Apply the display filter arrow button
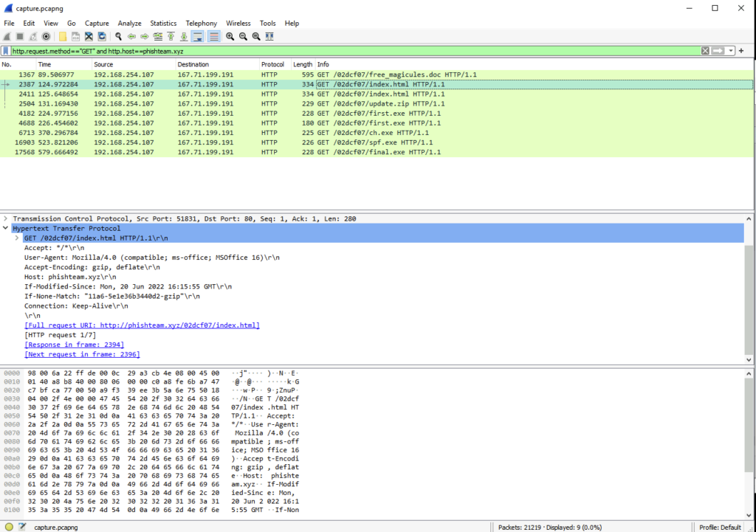This screenshot has height=532, width=756. click(718, 51)
